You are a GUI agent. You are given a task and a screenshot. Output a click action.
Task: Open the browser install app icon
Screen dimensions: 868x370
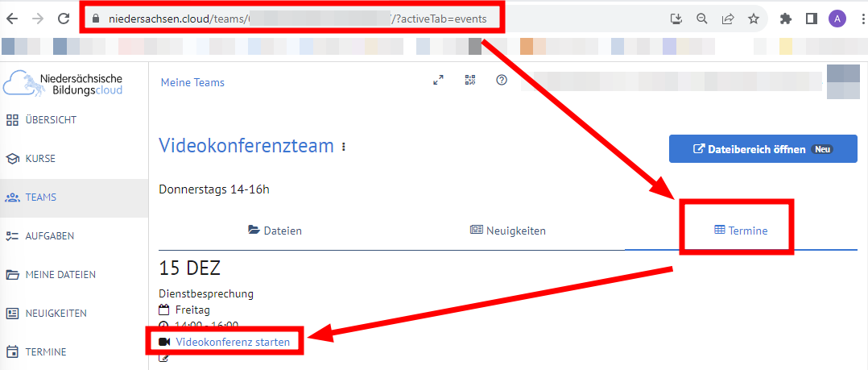tap(676, 19)
